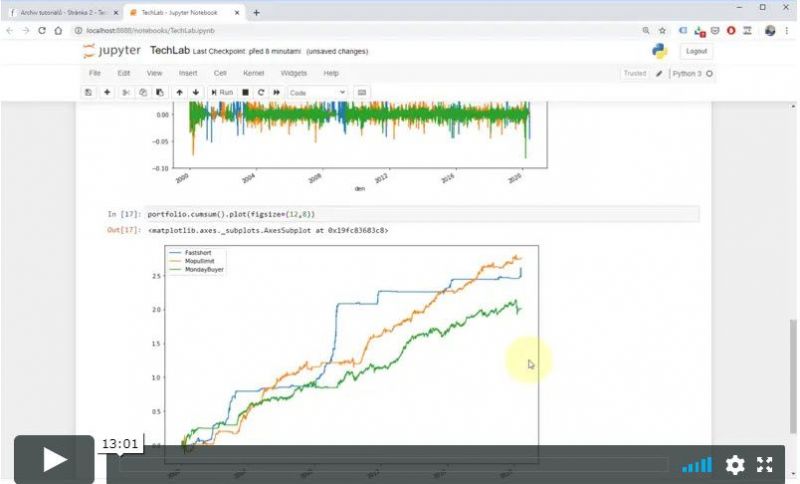Open the browser zoom magnifier icon

tap(646, 31)
